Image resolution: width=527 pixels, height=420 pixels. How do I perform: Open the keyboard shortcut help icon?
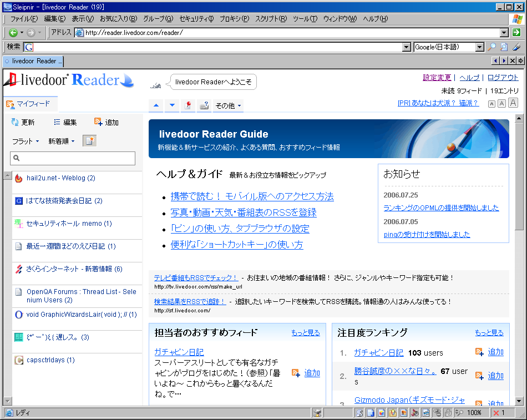(x=204, y=105)
